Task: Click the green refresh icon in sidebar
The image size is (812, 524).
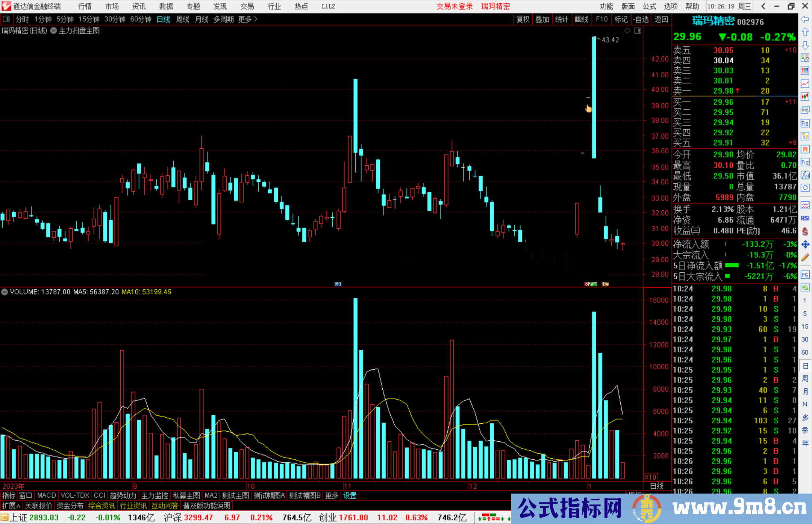Action: coord(805,288)
